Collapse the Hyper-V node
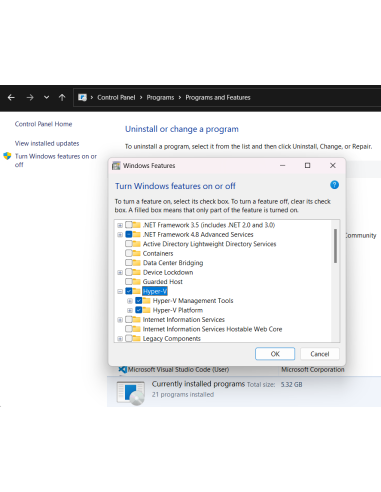Screen dimensions: 381x492 pyautogui.click(x=120, y=291)
